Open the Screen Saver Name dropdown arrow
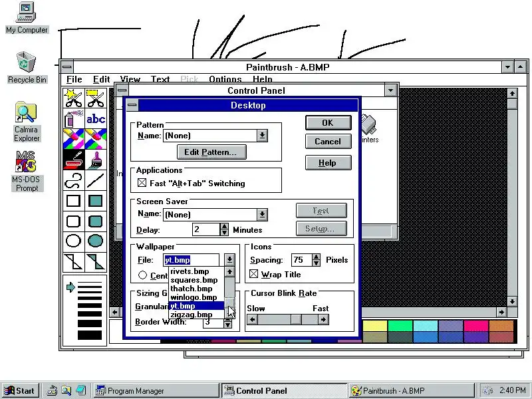 [x=262, y=214]
